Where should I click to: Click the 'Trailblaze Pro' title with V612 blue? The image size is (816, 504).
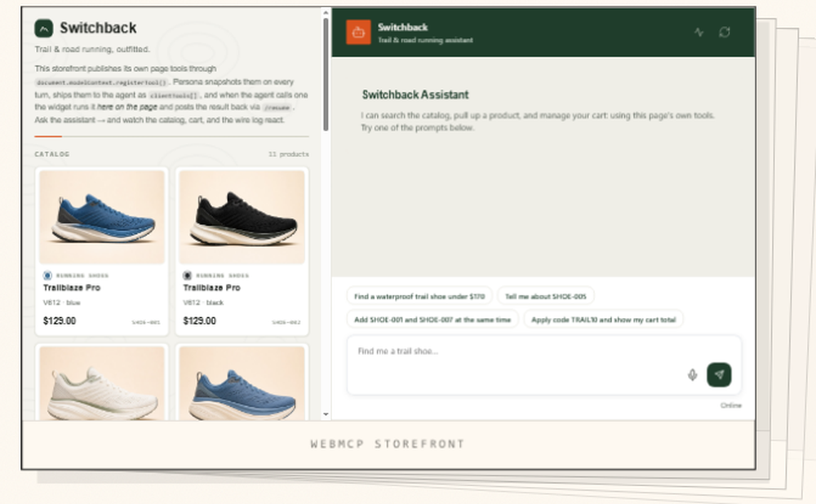coord(72,288)
